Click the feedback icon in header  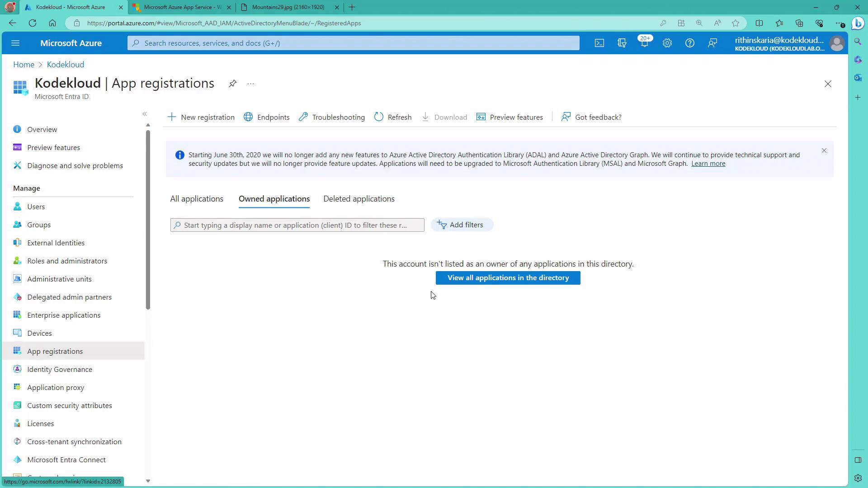tap(712, 43)
